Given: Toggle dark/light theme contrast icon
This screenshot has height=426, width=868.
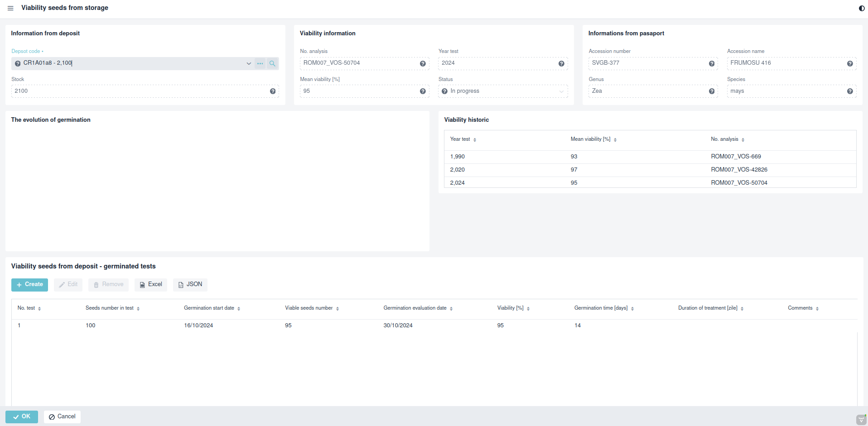Looking at the screenshot, I should pyautogui.click(x=862, y=8).
